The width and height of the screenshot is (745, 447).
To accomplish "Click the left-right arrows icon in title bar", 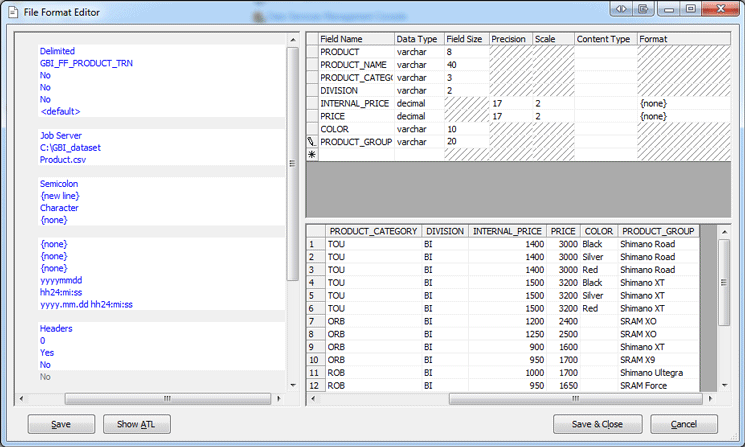I will [x=622, y=9].
